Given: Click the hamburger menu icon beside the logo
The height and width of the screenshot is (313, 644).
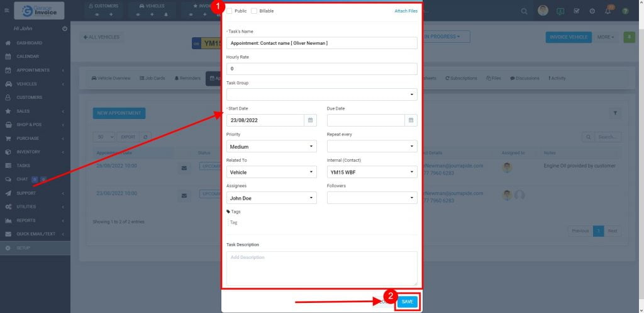Looking at the screenshot, I should 6,10.
